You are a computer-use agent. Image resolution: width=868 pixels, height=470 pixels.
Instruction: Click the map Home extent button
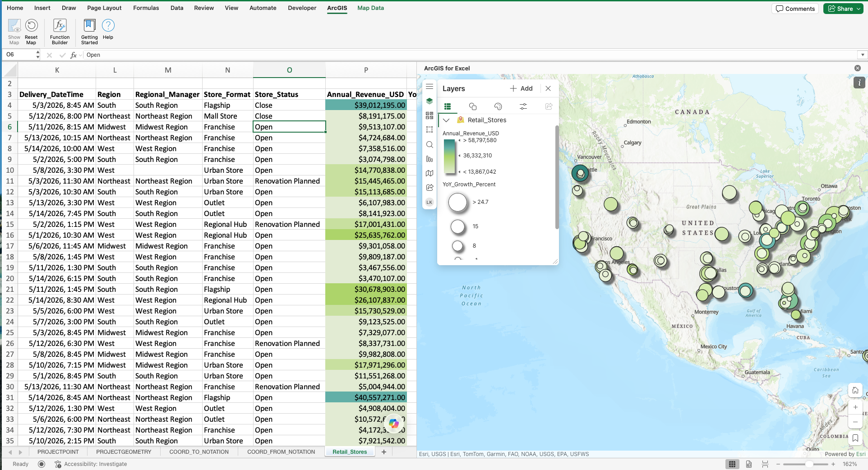(855, 390)
